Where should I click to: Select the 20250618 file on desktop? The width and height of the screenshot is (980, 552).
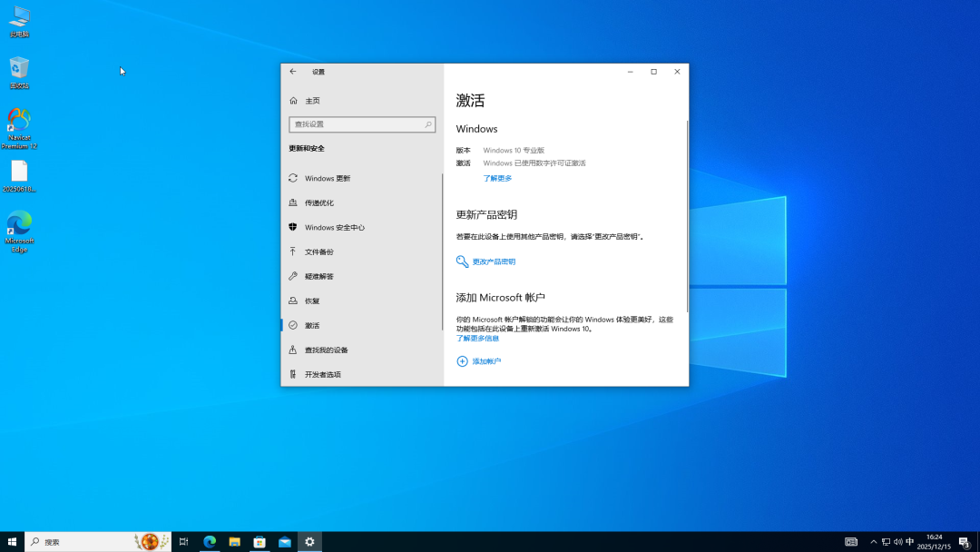point(19,176)
